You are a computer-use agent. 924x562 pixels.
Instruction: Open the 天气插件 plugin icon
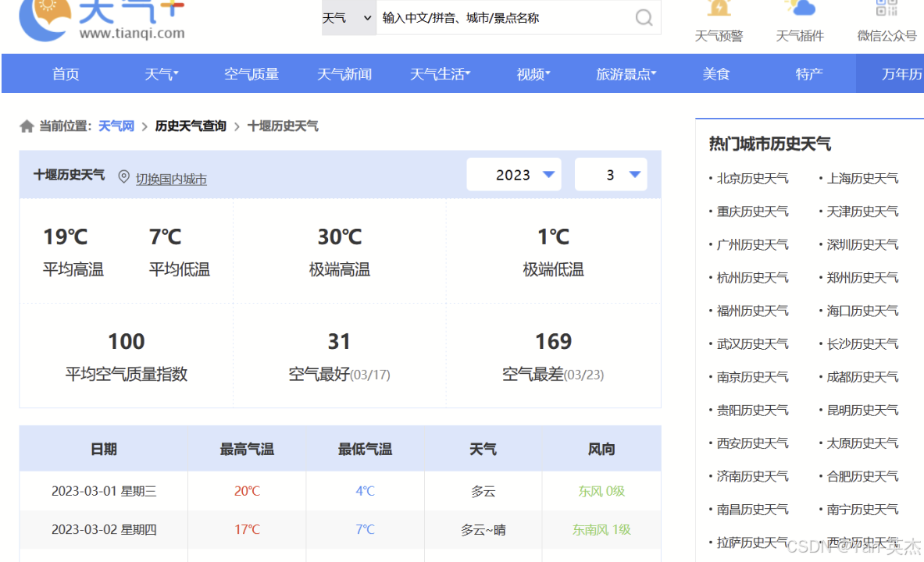pyautogui.click(x=800, y=9)
